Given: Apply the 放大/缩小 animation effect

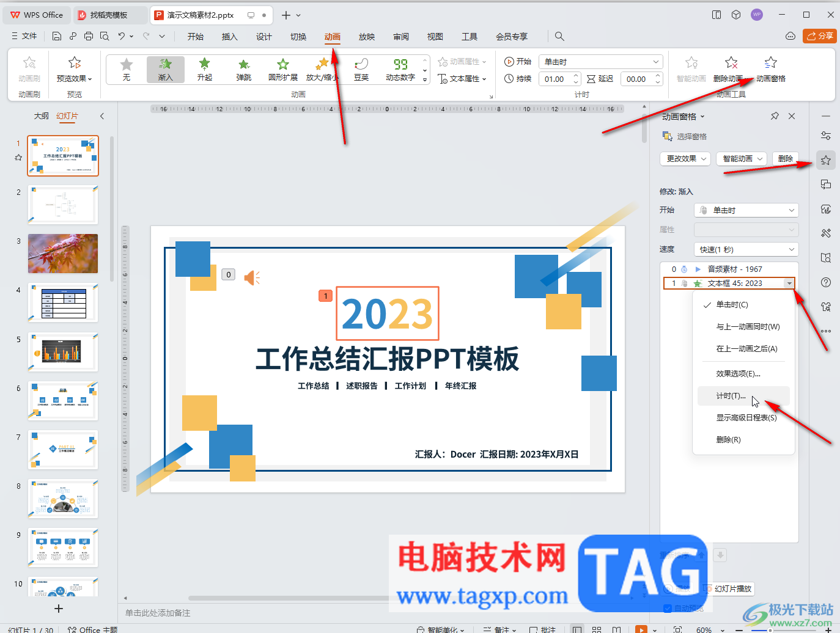Looking at the screenshot, I should point(322,69).
